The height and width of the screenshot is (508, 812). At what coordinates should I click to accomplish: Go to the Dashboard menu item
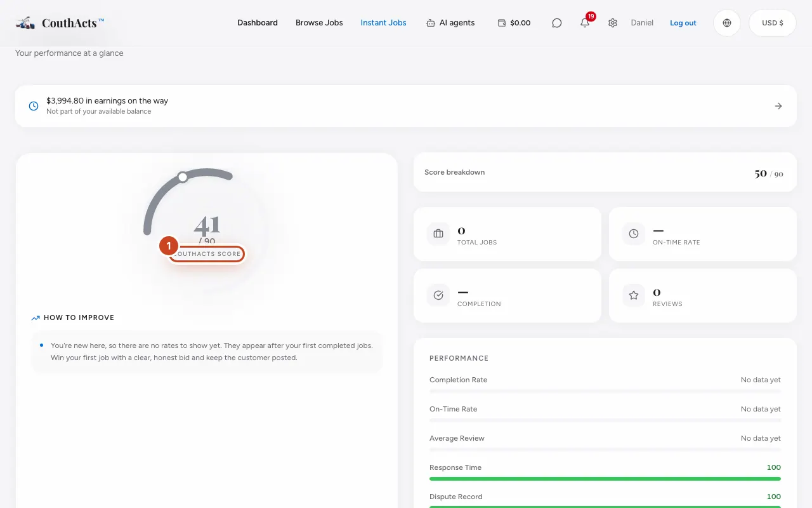pyautogui.click(x=258, y=23)
